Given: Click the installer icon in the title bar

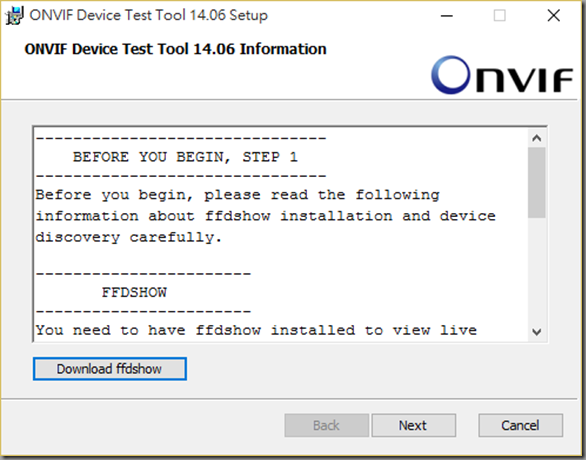Looking at the screenshot, I should click(14, 16).
